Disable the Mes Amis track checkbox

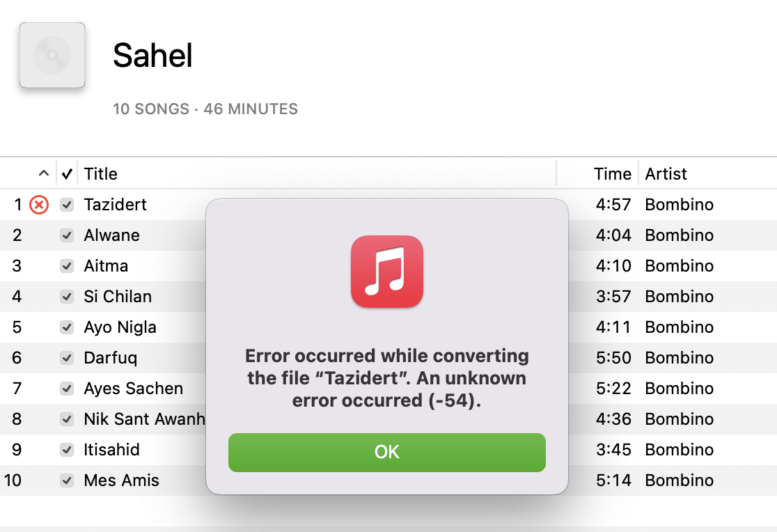[67, 480]
